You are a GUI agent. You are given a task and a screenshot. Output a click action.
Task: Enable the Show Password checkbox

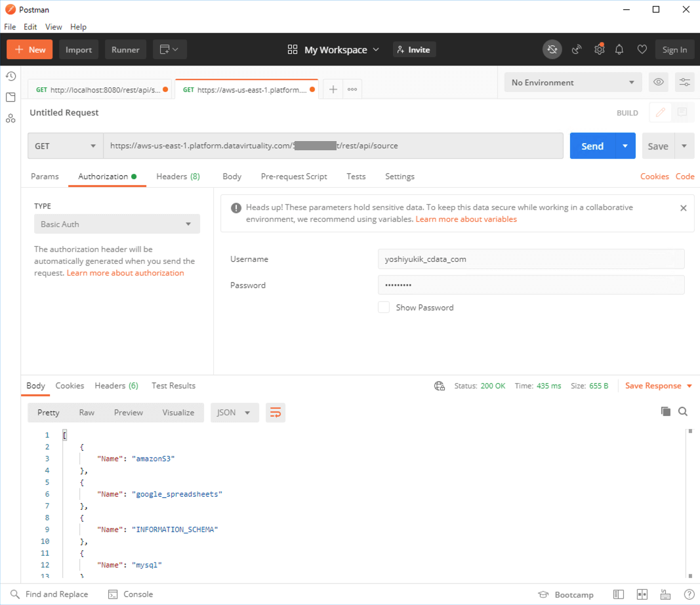point(384,306)
